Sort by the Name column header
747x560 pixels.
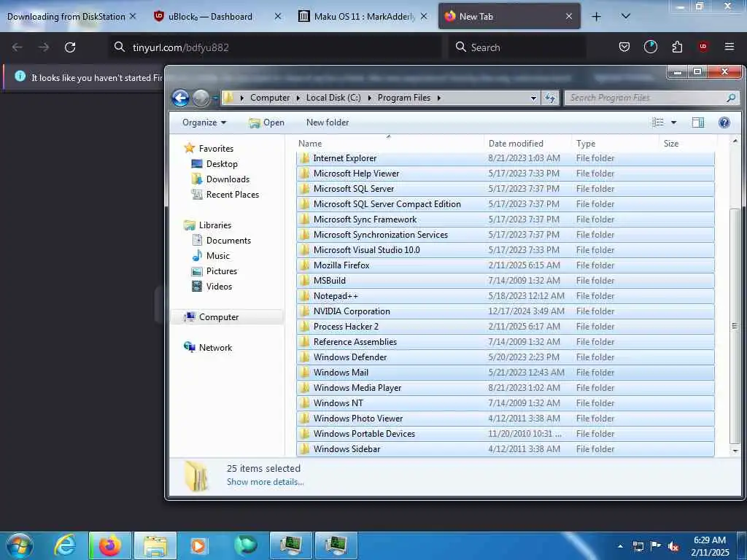pyautogui.click(x=390, y=144)
